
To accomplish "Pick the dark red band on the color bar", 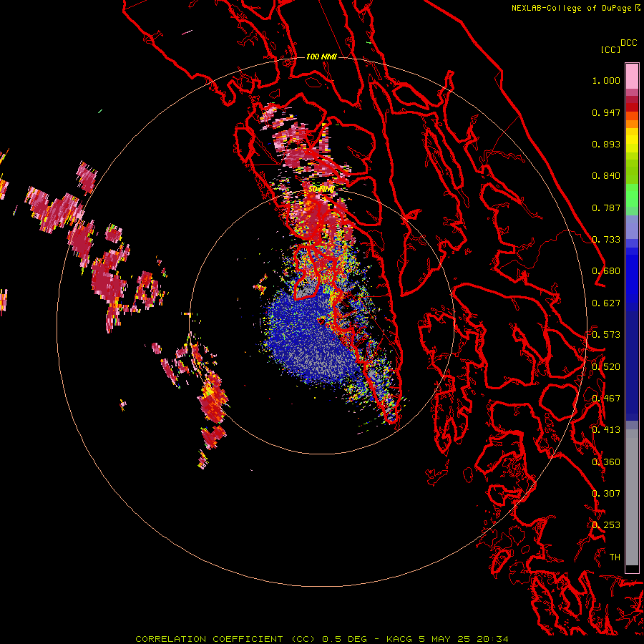I will point(632,107).
